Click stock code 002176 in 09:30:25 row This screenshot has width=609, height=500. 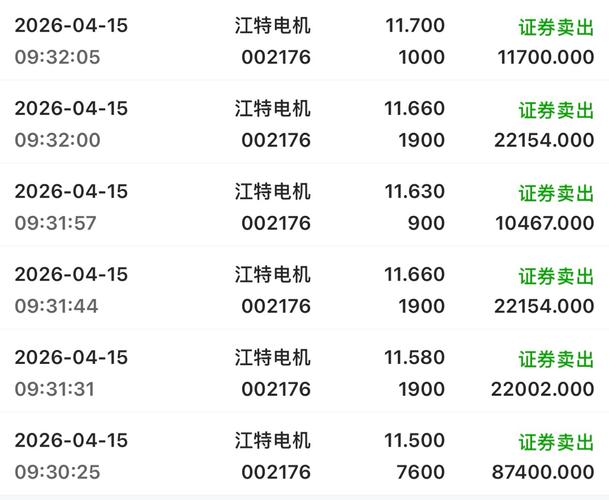[276, 472]
